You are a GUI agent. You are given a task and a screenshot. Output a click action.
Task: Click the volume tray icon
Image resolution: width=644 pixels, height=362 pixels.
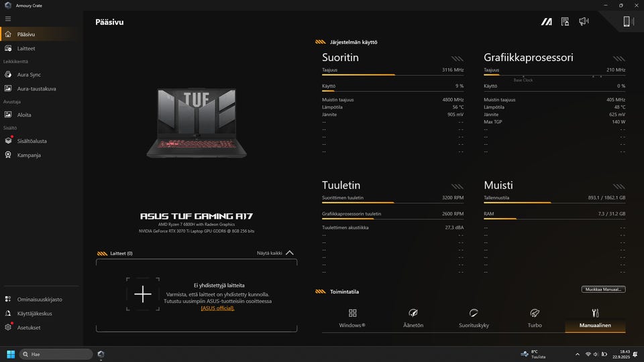pyautogui.click(x=596, y=354)
